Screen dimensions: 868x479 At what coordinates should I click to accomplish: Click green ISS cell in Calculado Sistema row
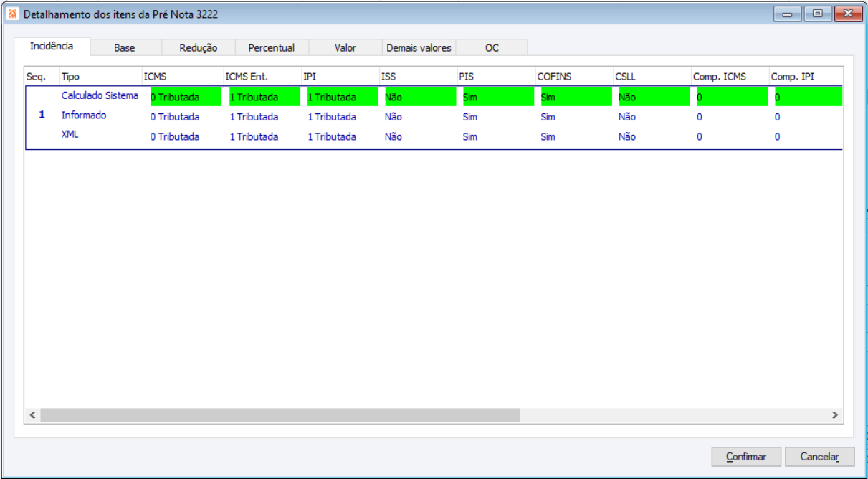coord(420,97)
